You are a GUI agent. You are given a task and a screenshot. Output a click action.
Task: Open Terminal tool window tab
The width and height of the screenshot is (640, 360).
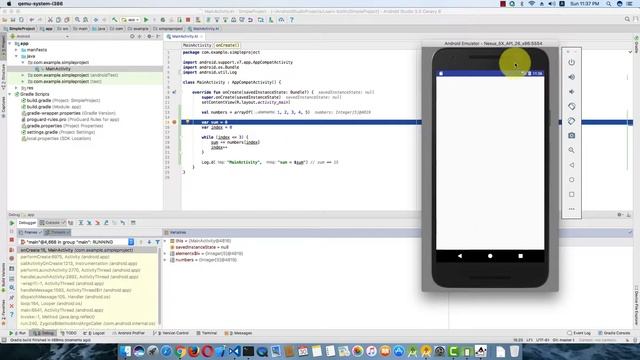tap(207, 333)
